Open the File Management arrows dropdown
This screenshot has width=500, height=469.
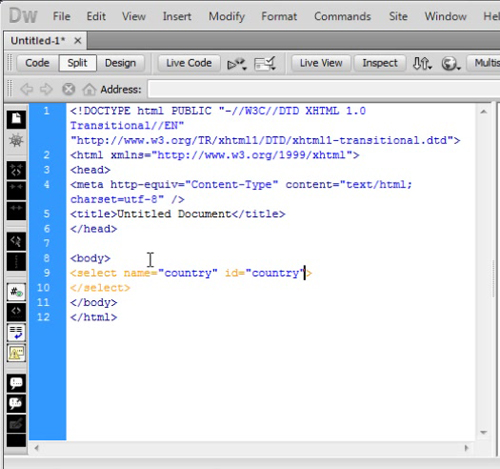422,63
